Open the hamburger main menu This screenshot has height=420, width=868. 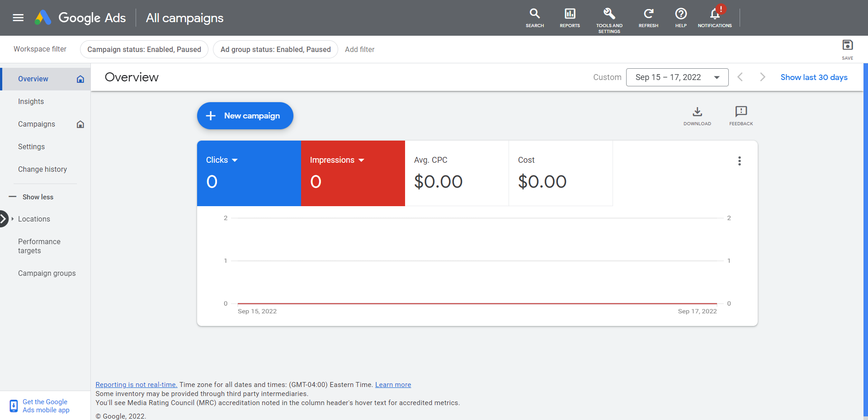click(x=18, y=18)
